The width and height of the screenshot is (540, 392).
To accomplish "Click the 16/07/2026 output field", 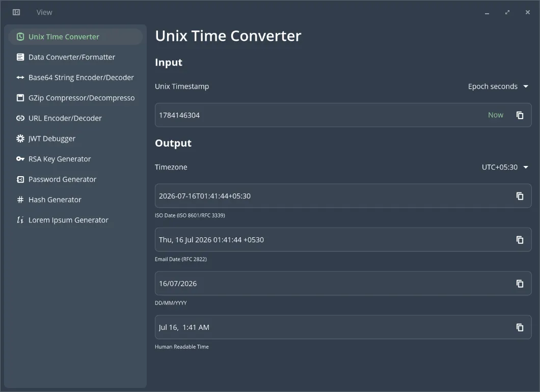I will tap(343, 283).
